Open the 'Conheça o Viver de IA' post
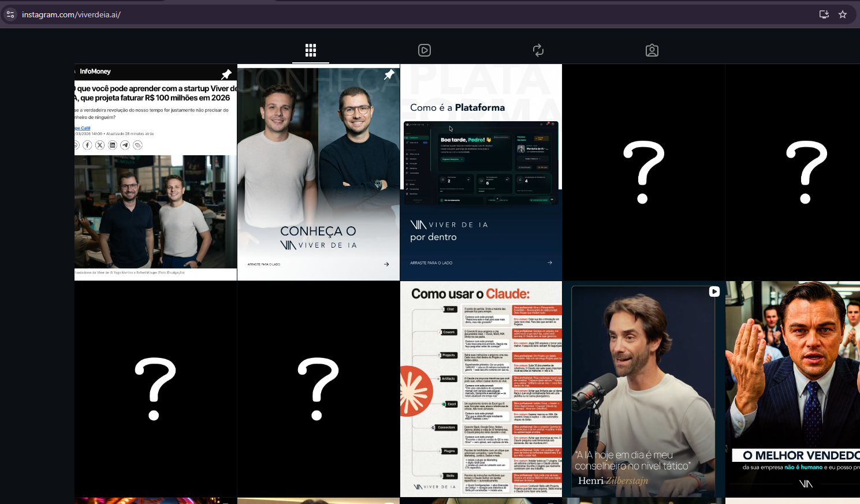The width and height of the screenshot is (860, 504). click(x=318, y=173)
